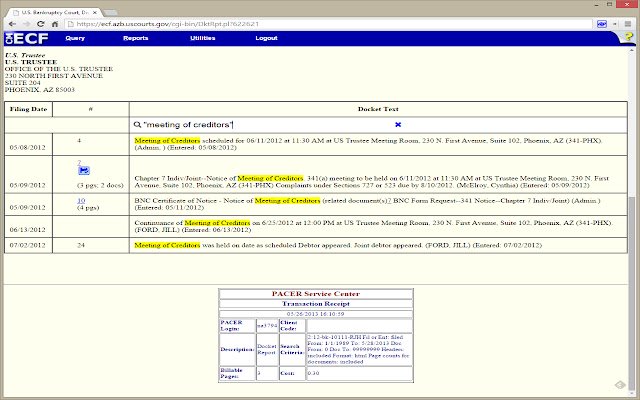Click the cost value 0.30
640x400 pixels.
click(x=313, y=373)
